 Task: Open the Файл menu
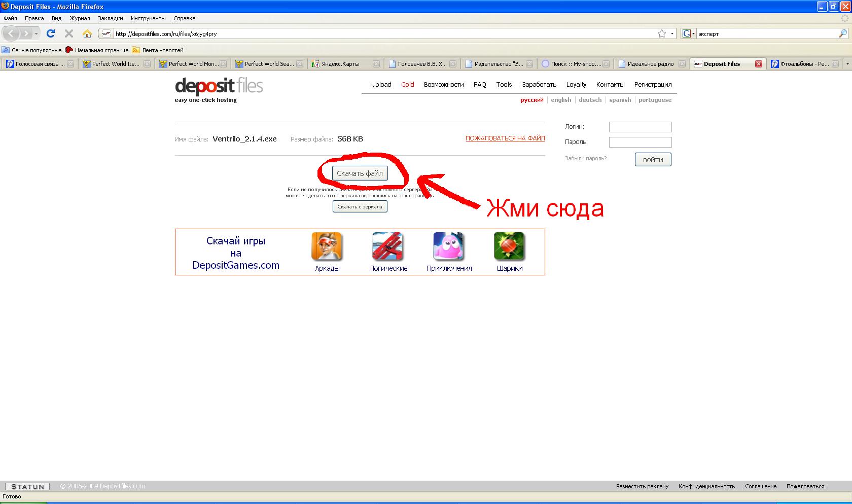pos(10,18)
